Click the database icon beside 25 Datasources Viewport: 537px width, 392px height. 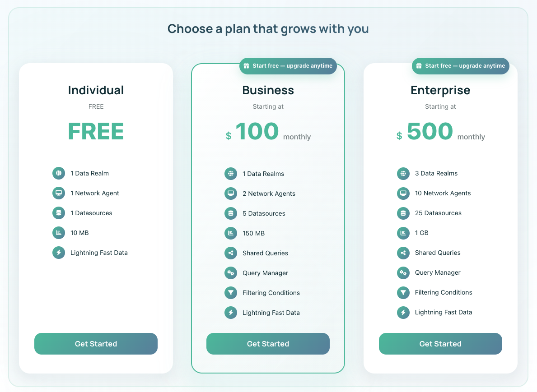pyautogui.click(x=403, y=213)
